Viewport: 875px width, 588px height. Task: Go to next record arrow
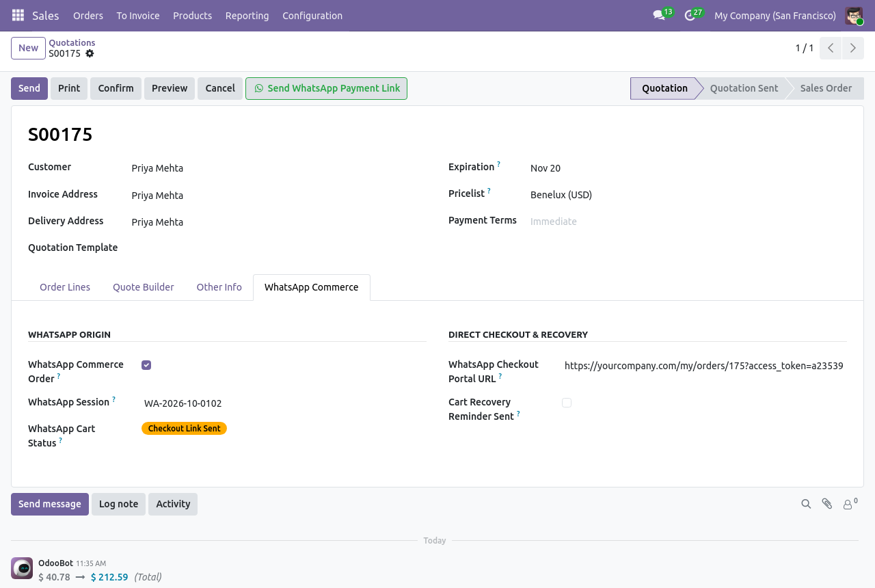(852, 48)
